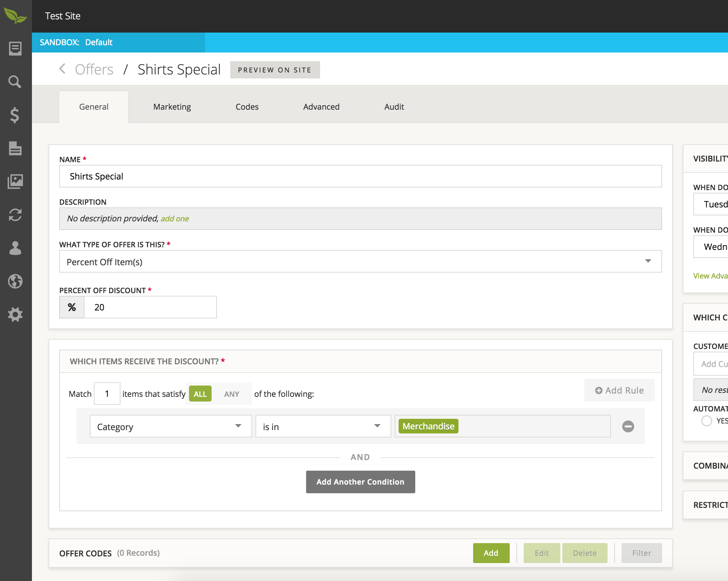Select the globe icon in the sidebar
The image size is (728, 581).
point(15,282)
